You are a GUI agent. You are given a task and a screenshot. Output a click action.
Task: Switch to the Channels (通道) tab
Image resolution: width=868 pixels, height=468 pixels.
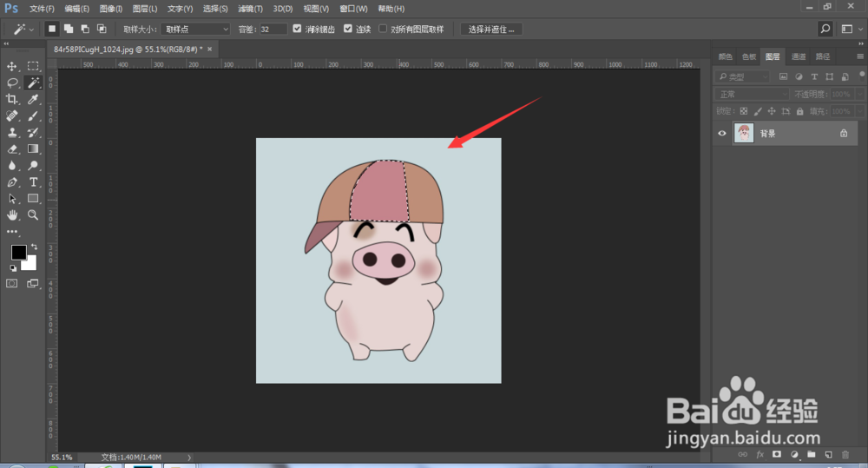pos(799,56)
